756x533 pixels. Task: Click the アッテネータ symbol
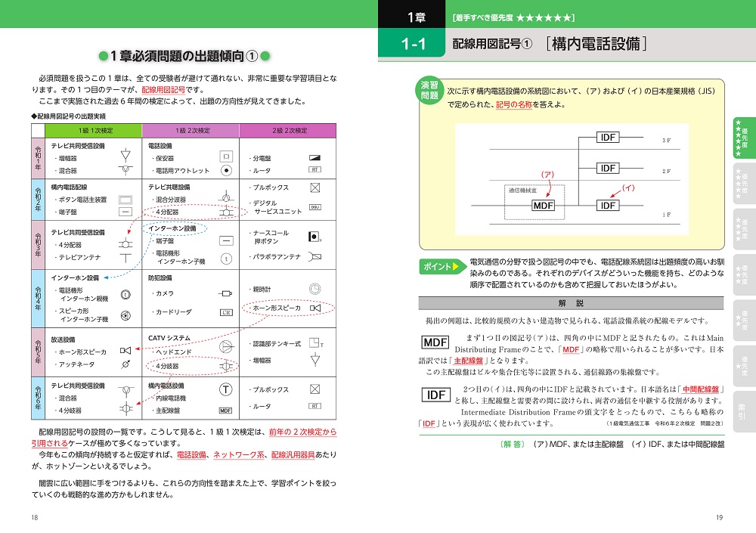(125, 364)
